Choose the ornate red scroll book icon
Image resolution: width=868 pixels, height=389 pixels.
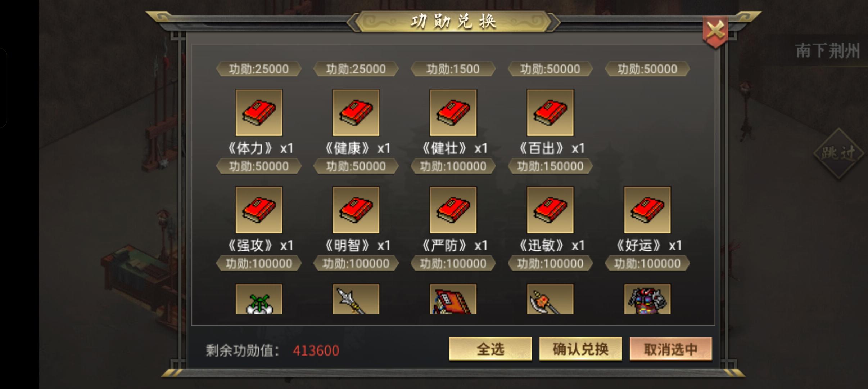(x=453, y=299)
